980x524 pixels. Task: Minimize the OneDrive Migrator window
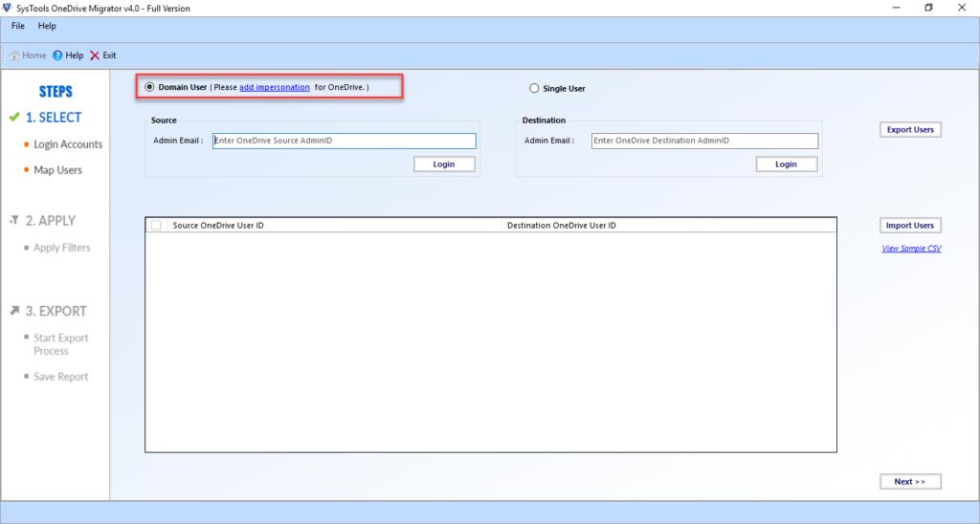[x=896, y=8]
